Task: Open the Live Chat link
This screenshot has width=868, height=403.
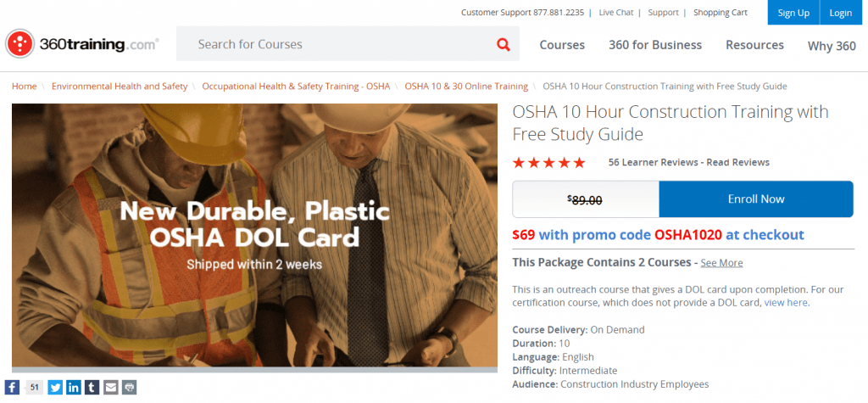Action: 616,13
